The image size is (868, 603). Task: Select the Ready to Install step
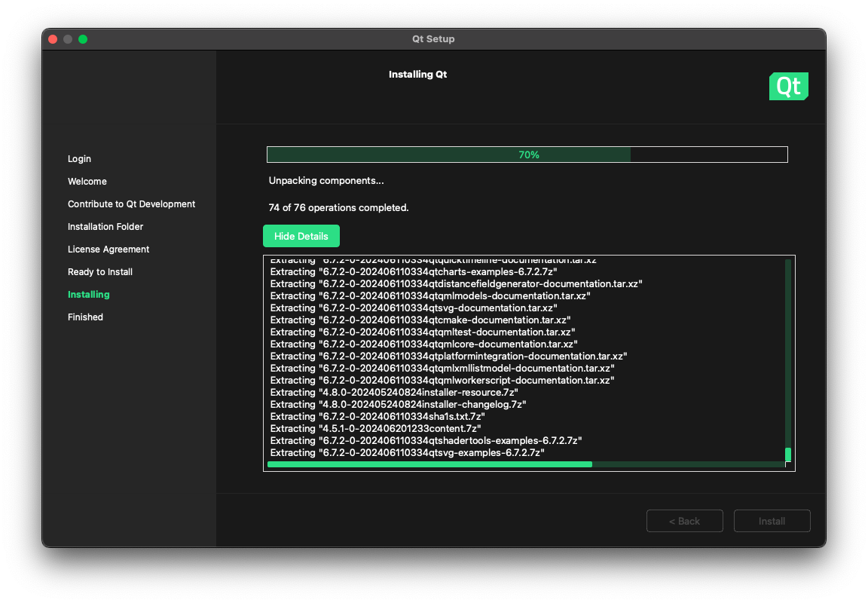click(100, 272)
